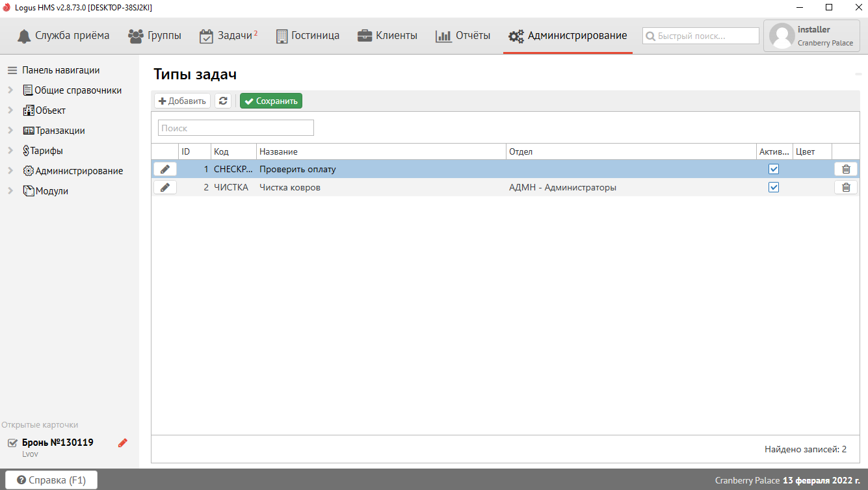Open the Группы tab

[x=155, y=36]
